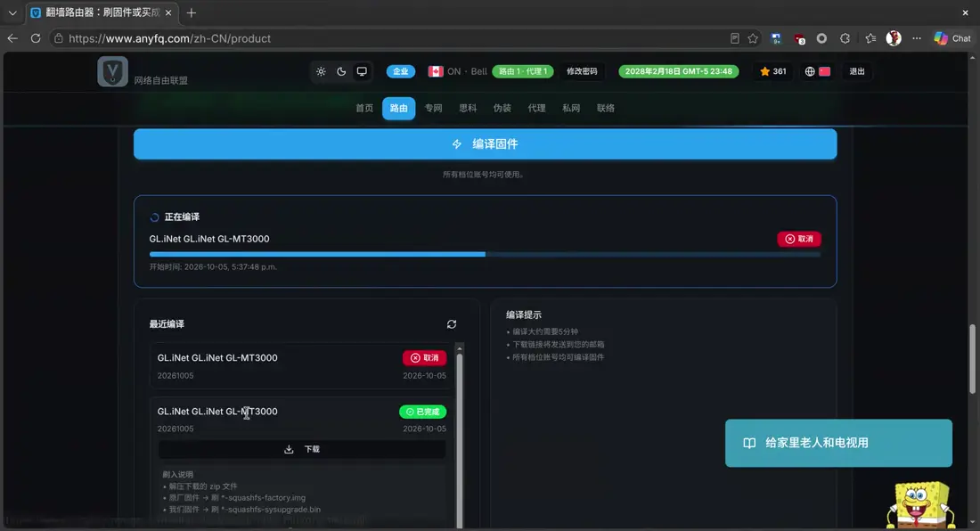The image size is (980, 531).
Task: Click the page vertical scrollbar
Action: tap(972, 358)
